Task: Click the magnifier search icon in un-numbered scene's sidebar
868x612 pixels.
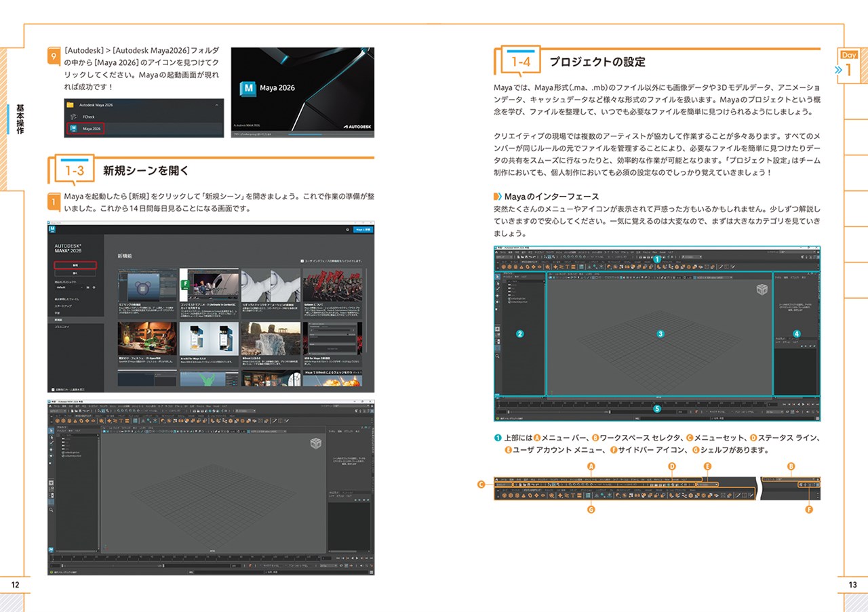Action: [52, 510]
